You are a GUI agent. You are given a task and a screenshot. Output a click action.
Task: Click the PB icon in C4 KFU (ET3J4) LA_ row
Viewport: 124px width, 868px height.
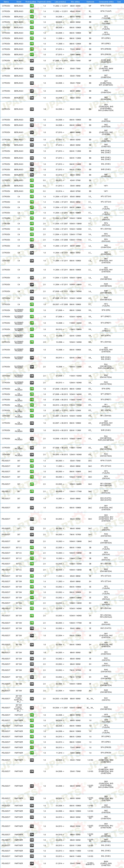(x=32, y=196)
